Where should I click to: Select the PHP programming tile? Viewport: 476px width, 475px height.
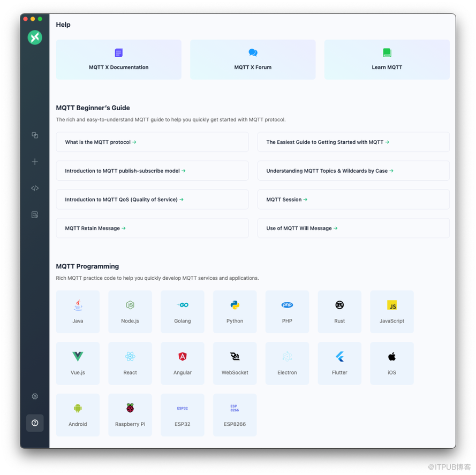(287, 312)
